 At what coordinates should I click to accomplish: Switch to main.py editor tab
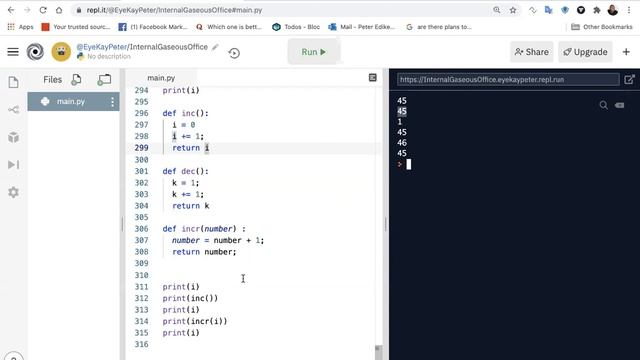[161, 78]
